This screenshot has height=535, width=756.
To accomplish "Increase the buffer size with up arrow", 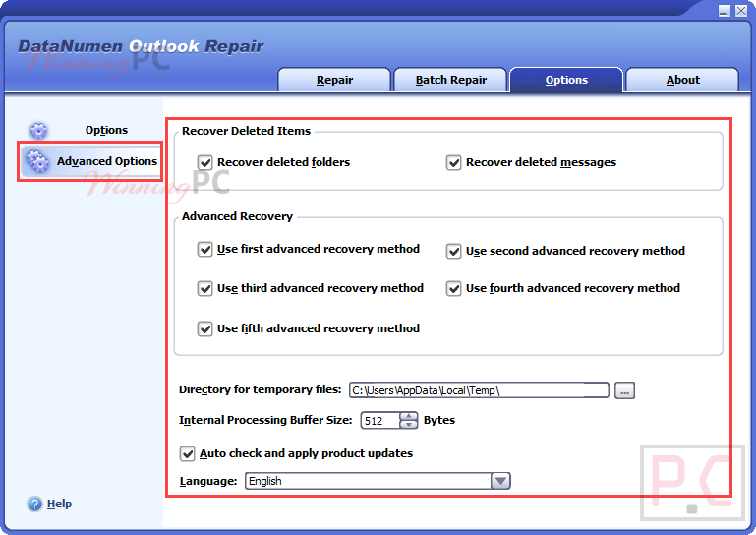I will point(408,416).
